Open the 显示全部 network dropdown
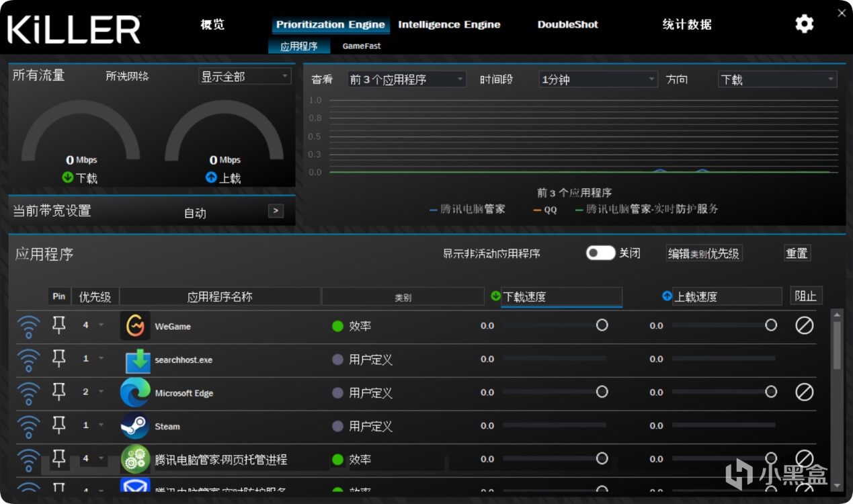 coord(245,77)
